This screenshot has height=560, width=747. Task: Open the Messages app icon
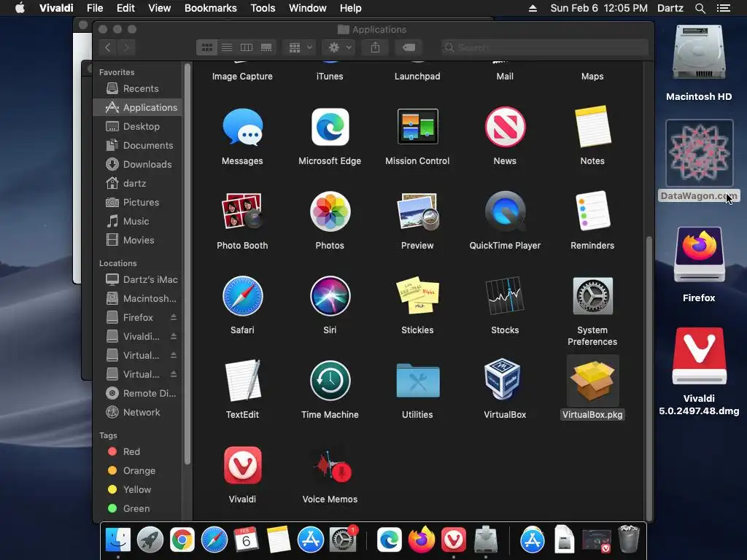(242, 127)
